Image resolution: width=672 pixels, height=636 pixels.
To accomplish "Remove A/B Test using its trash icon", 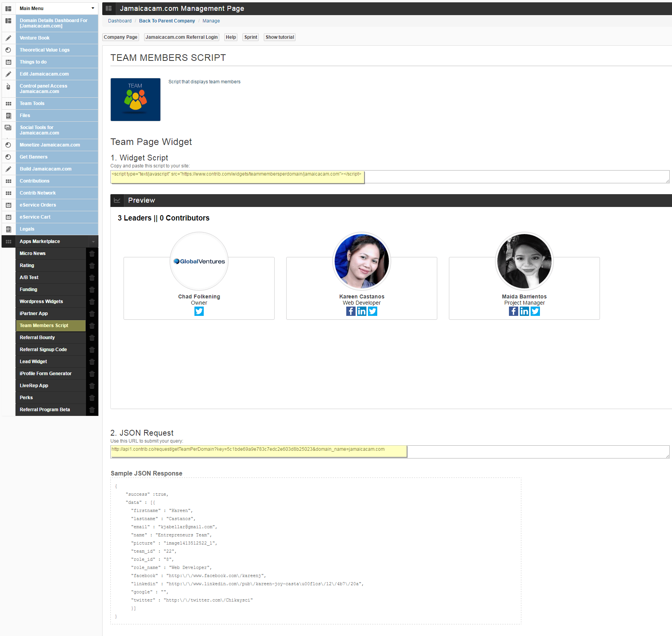I will click(92, 277).
